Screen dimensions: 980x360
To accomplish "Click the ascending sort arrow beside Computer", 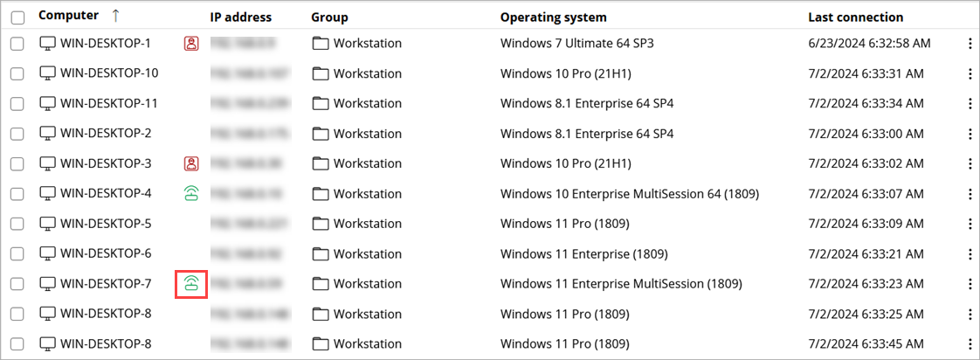I will coord(115,17).
